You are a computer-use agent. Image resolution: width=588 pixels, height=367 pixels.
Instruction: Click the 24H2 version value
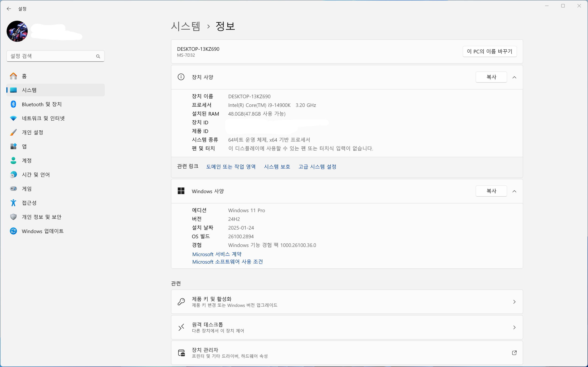click(x=234, y=219)
